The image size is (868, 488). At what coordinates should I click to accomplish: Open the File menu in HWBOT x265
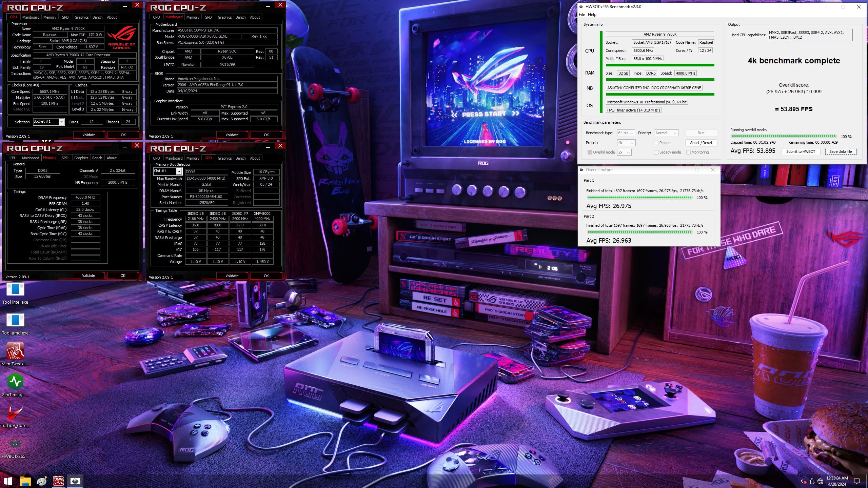point(582,15)
